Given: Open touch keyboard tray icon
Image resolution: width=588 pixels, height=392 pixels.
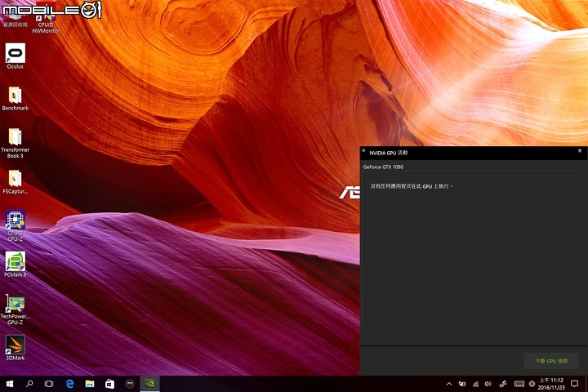Looking at the screenshot, I should click(x=519, y=384).
